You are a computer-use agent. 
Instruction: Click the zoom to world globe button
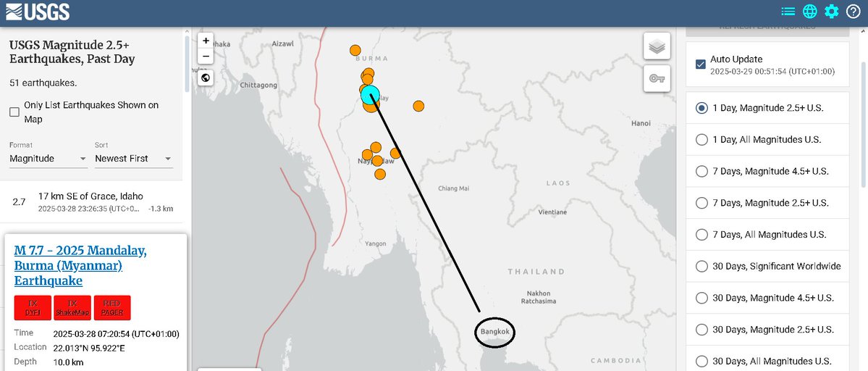pyautogui.click(x=206, y=78)
